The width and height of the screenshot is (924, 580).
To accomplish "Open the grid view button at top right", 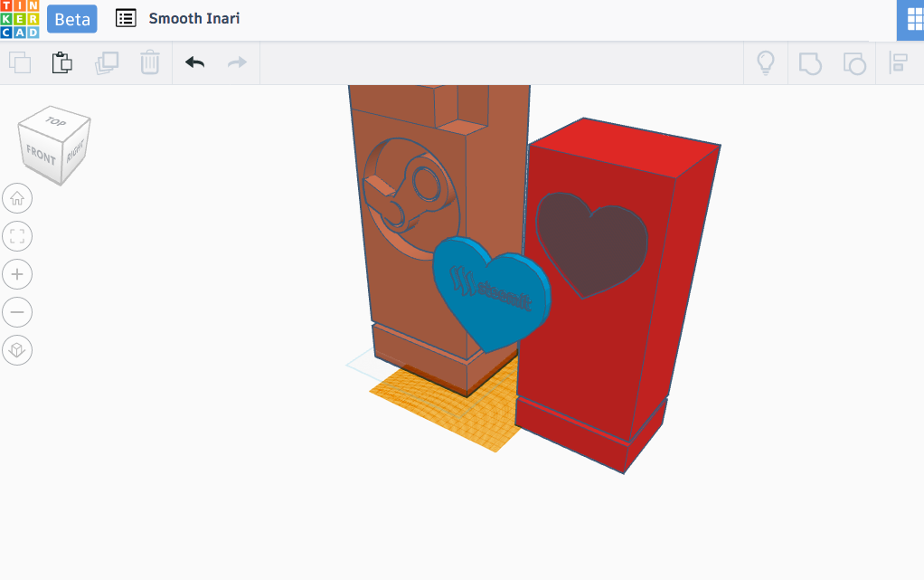I will [x=911, y=20].
